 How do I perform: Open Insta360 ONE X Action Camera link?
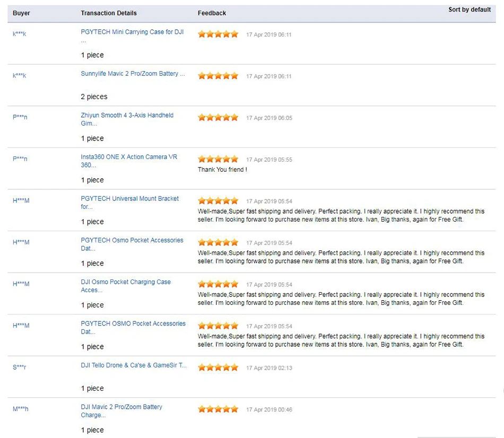(129, 161)
